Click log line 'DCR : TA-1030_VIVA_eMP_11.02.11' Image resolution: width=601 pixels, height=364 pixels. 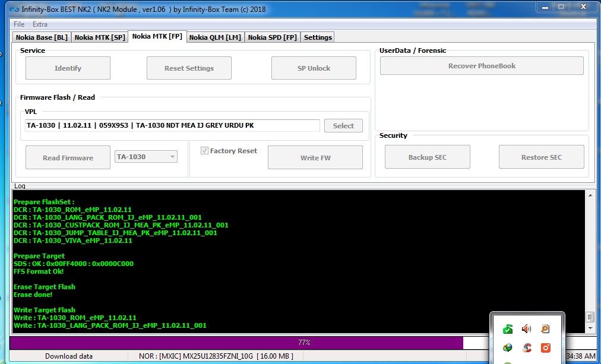[73, 240]
